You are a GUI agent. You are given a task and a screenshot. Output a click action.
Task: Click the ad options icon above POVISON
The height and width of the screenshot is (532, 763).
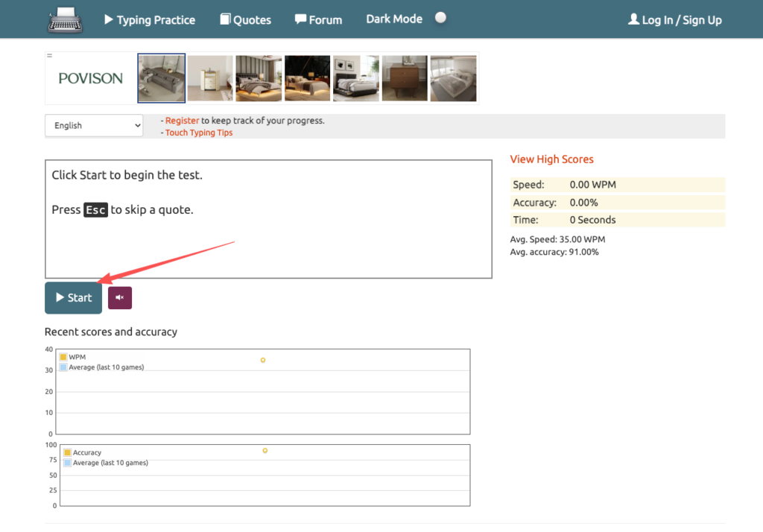(x=49, y=56)
